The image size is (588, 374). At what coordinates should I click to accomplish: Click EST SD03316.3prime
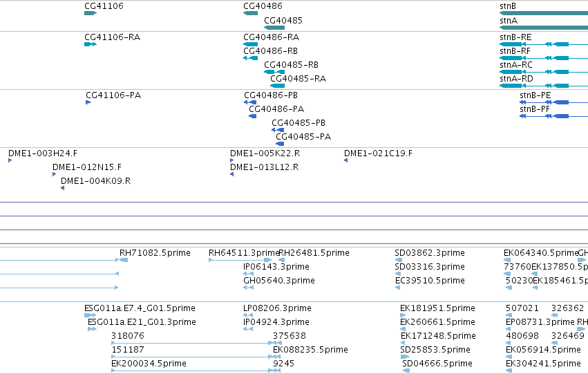[430, 267]
